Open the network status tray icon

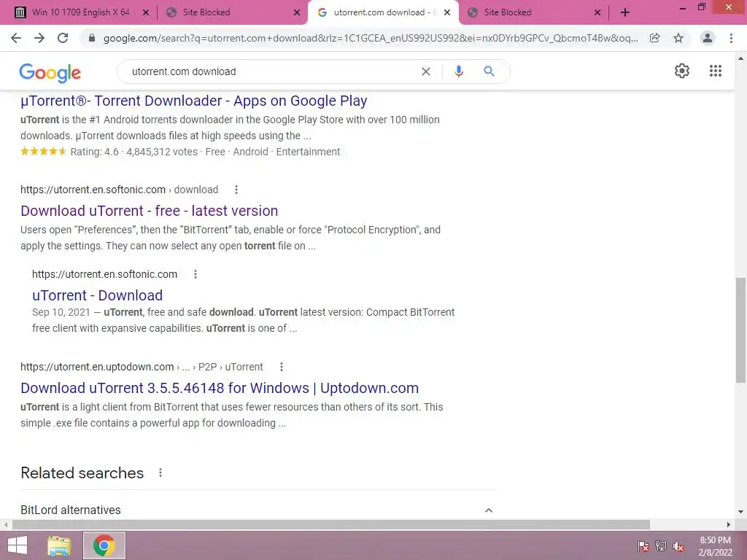[661, 546]
